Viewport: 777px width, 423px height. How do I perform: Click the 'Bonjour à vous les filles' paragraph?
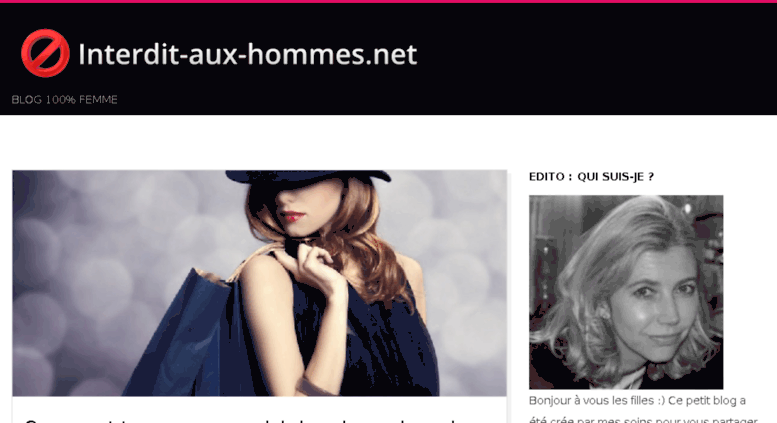pos(643,410)
